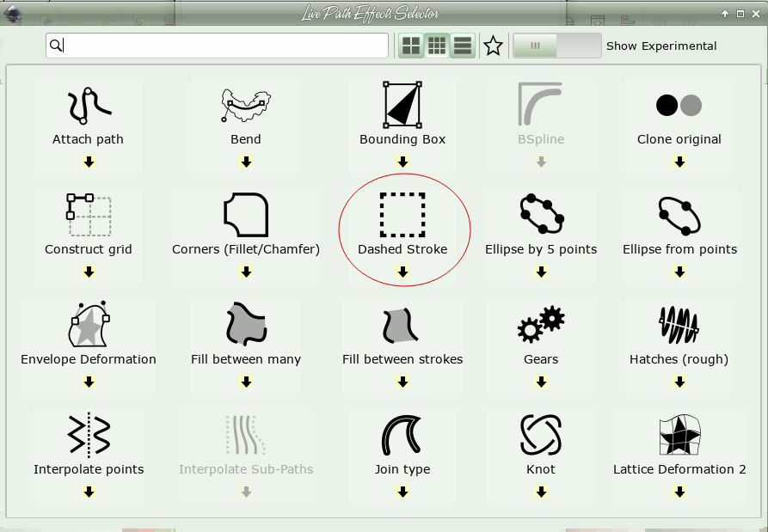Screen dimensions: 768x532
Task: Click the Inkscape logo in title bar
Action: pyautogui.click(x=13, y=14)
